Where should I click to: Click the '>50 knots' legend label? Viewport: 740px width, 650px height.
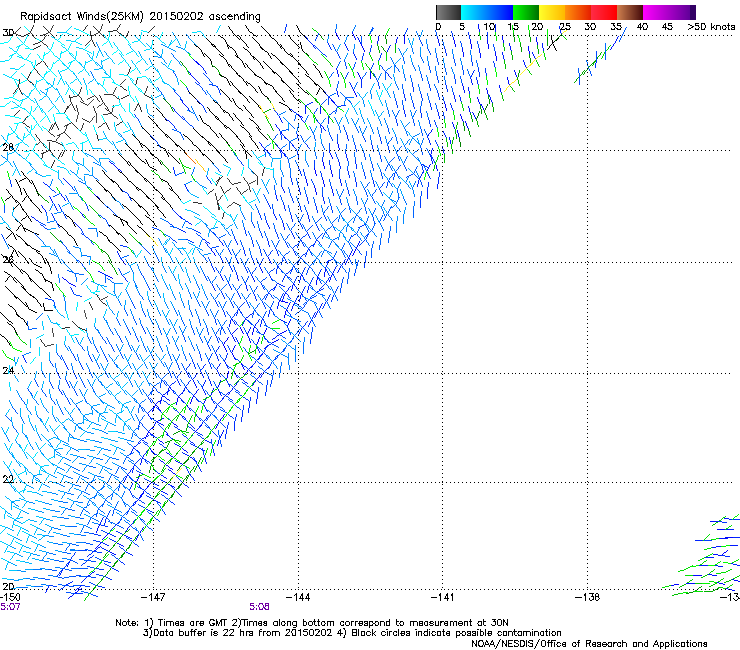pyautogui.click(x=711, y=27)
